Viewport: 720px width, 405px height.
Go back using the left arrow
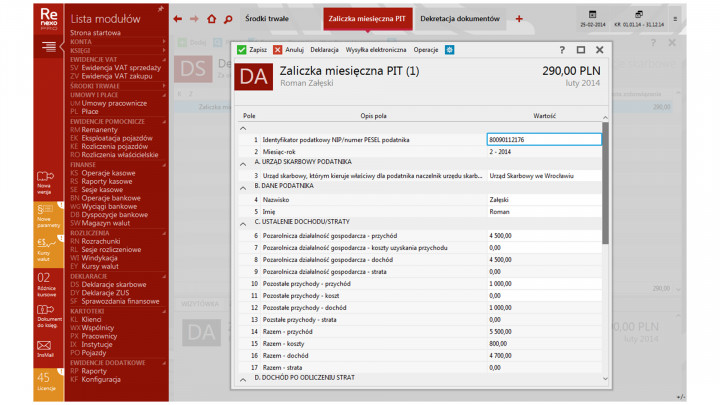coord(178,19)
